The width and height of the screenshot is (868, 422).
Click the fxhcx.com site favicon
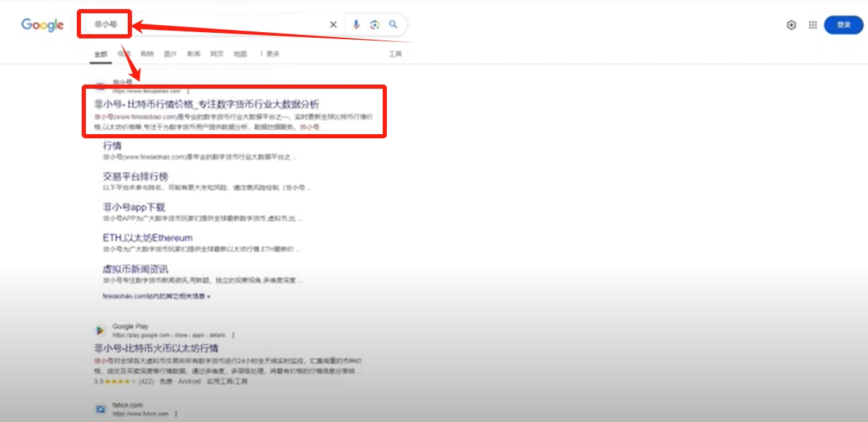click(101, 409)
